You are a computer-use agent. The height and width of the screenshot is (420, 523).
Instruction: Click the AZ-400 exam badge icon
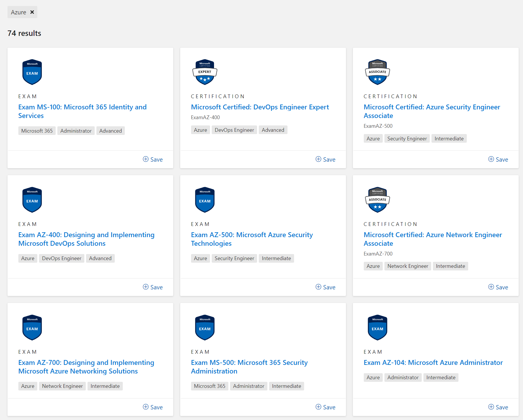click(x=32, y=200)
